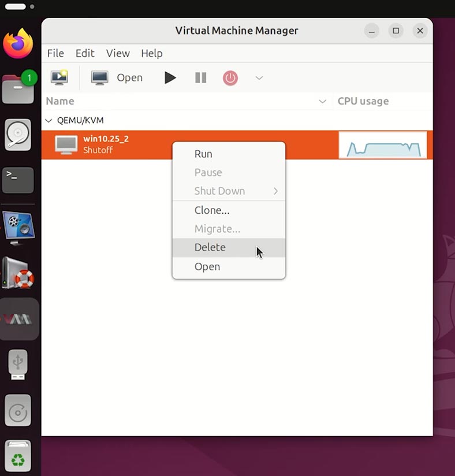
Task: Open the File menu
Action: pos(55,53)
